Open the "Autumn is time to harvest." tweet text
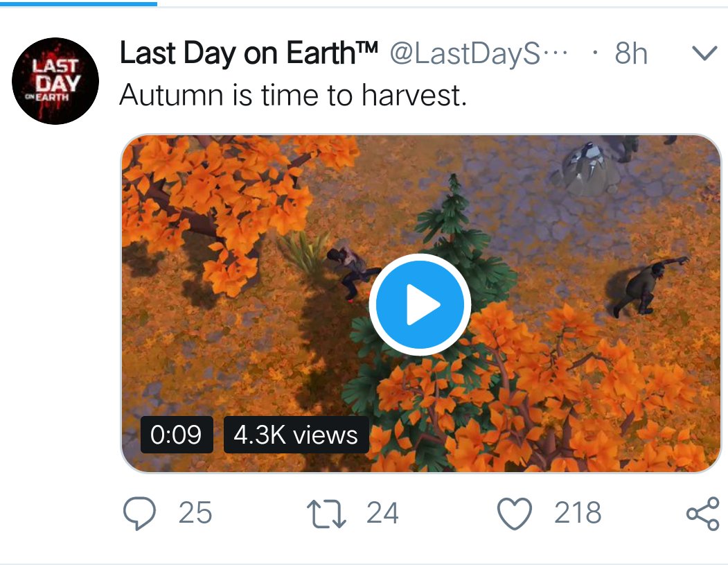 click(x=293, y=96)
